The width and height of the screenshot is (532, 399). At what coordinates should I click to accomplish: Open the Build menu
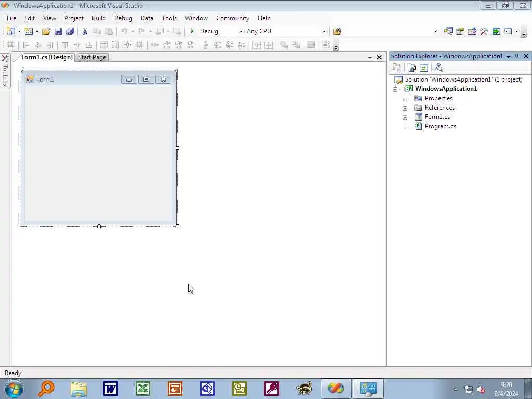pyautogui.click(x=99, y=18)
